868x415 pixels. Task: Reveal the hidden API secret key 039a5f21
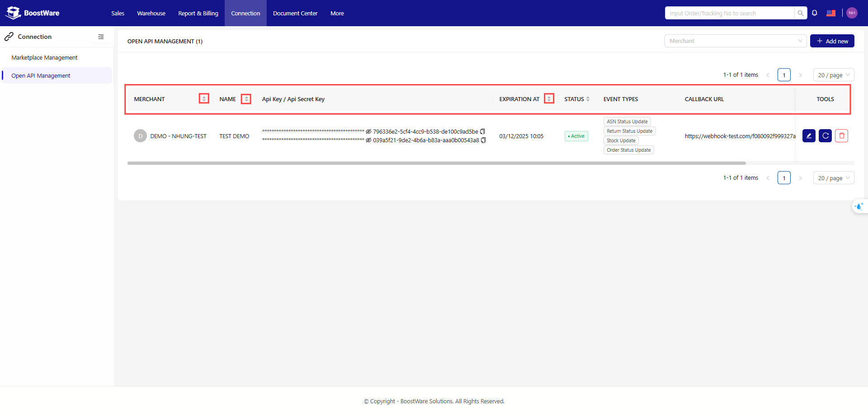coord(368,140)
